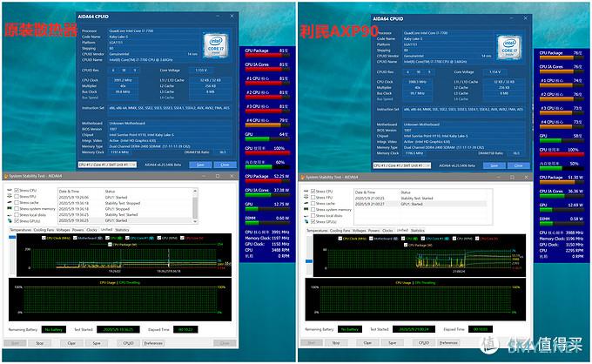Click Stop in the stock-cooler stability test
The width and height of the screenshot is (592, 364).
(39, 343)
